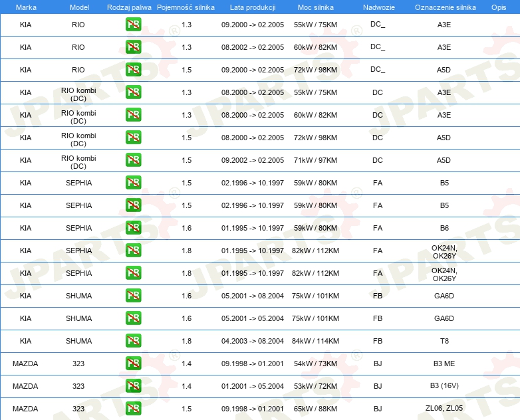Click fuel icon for MAZDA 323 B3 ME
Image resolution: width=520 pixels, height=420 pixels.
(x=133, y=364)
